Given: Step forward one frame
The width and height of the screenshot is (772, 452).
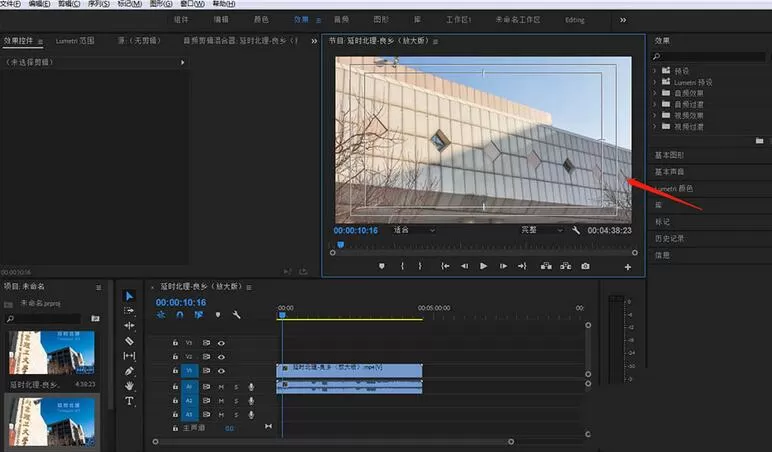Looking at the screenshot, I should tap(503, 266).
